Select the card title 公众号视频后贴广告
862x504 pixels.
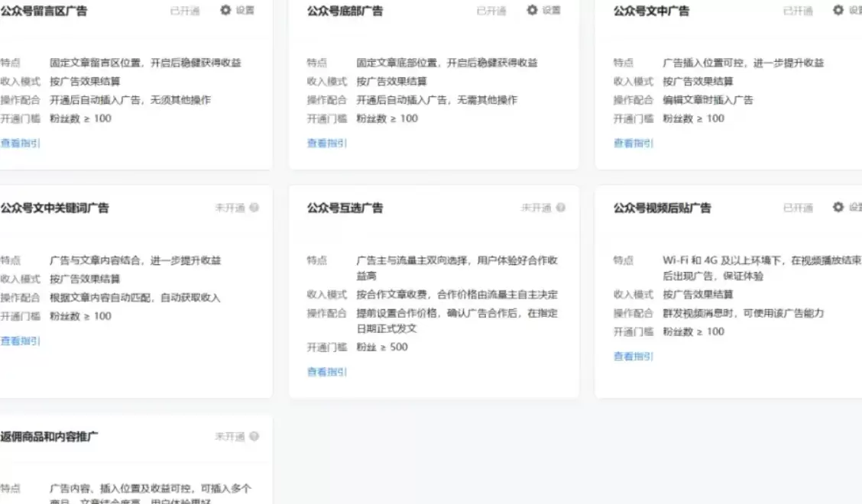[x=662, y=208]
